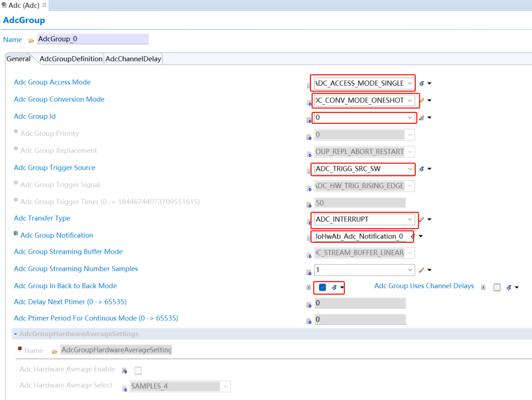This screenshot has height=400, width=532.
Task: Click the pencil icon beside Adc Group Conversion Mode
Action: coord(421,100)
